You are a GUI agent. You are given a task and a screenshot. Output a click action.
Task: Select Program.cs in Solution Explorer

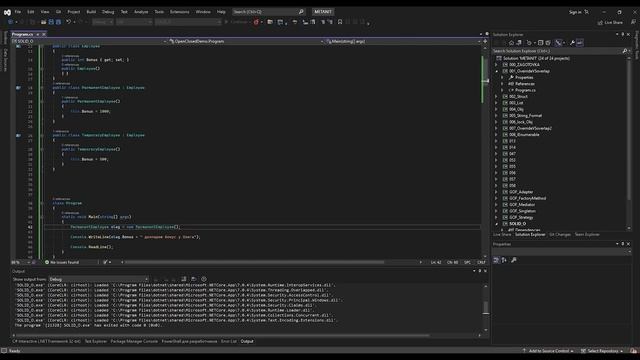[525, 90]
